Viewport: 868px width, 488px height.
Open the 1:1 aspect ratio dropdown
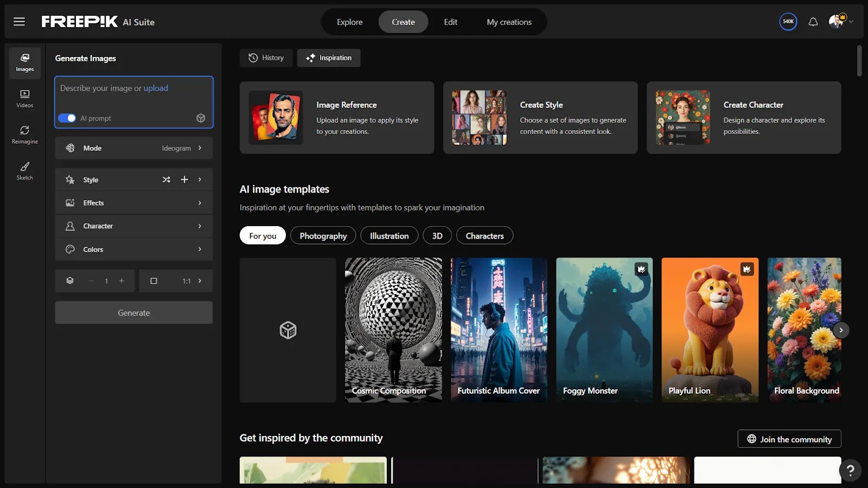tap(176, 281)
